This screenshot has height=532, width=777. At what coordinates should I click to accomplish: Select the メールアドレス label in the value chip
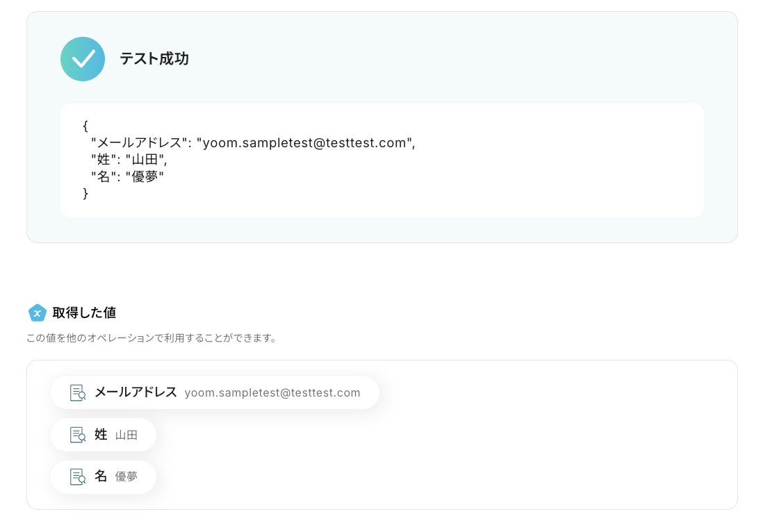pyautogui.click(x=136, y=392)
